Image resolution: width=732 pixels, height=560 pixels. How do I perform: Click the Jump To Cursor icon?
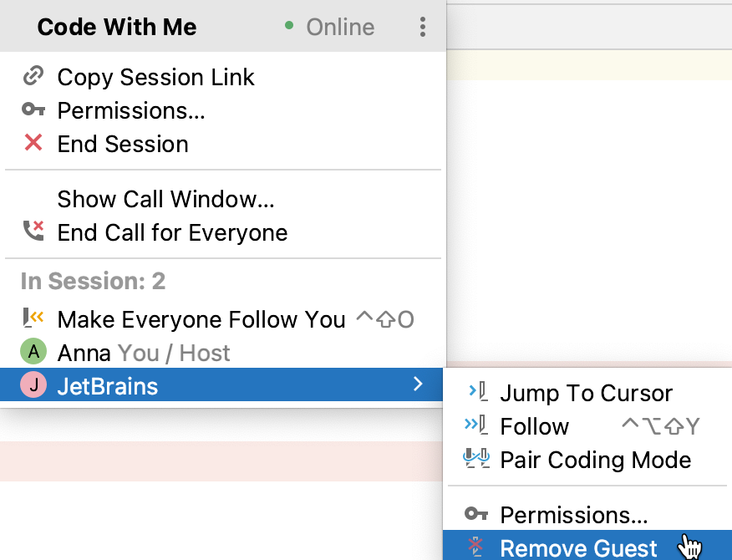coord(477,393)
